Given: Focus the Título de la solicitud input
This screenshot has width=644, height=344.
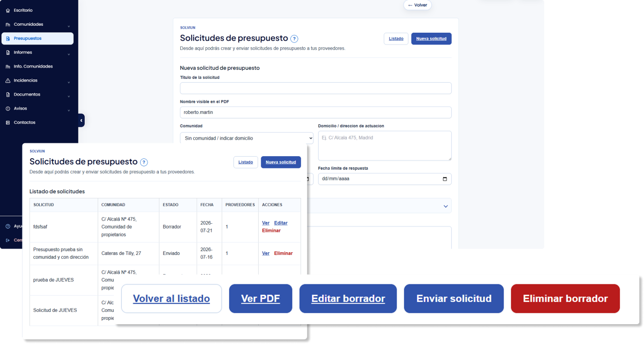Looking at the screenshot, I should (x=316, y=88).
